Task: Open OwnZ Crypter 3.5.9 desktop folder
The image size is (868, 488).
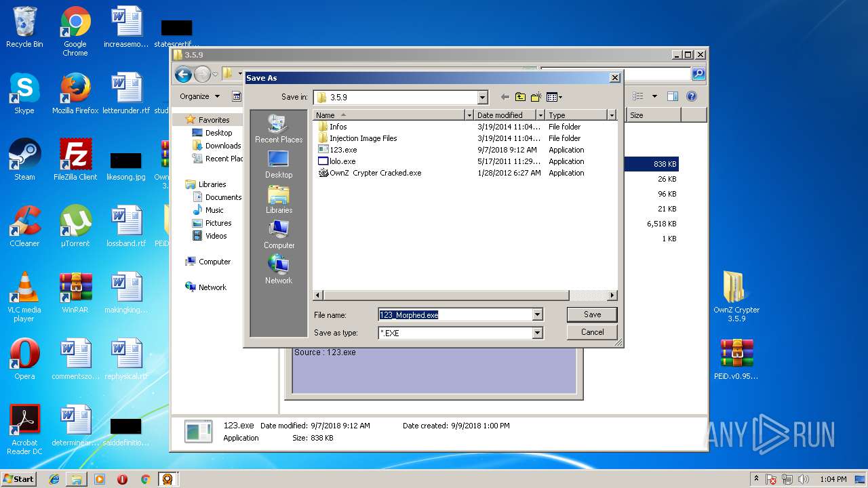Action: coord(736,296)
